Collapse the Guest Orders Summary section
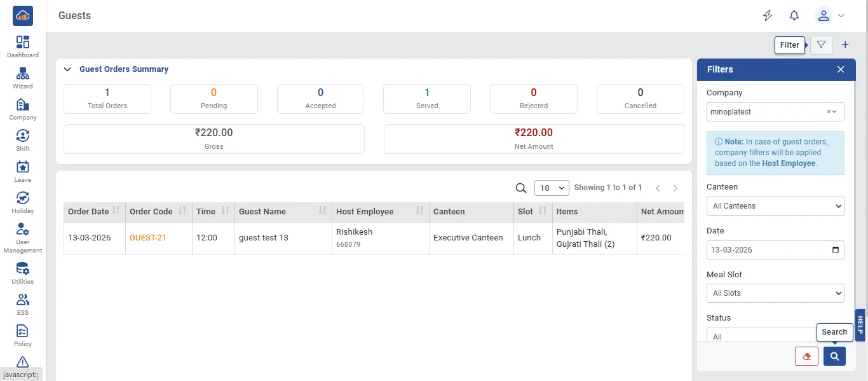Screen dimensions: 868x381 [67, 69]
